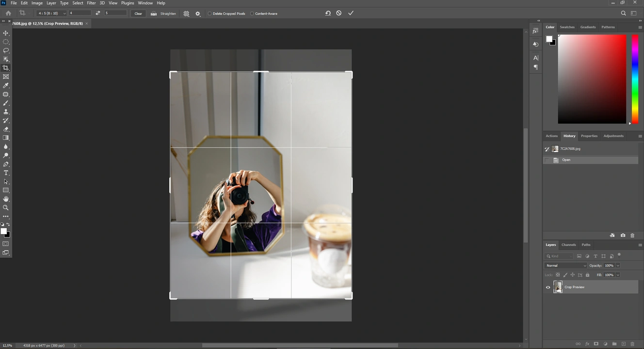This screenshot has width=644, height=349.
Task: Click the hue spectrum slider bar
Action: (x=634, y=79)
